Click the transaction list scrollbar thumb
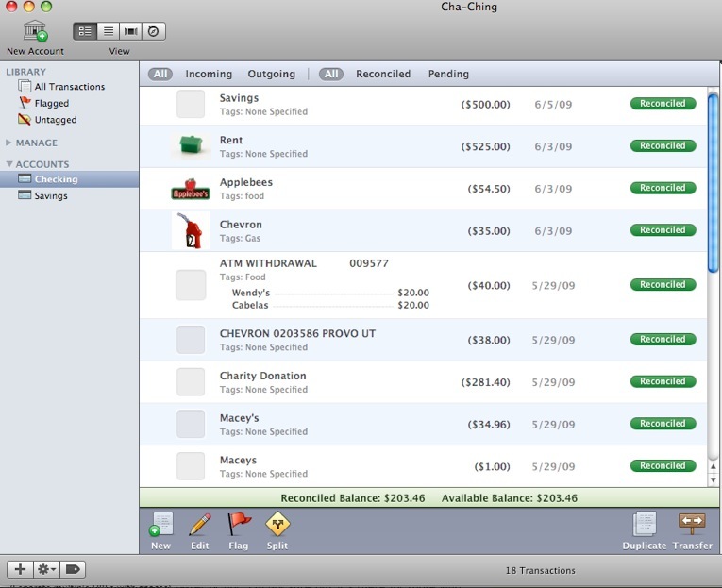The width and height of the screenshot is (722, 588). [x=713, y=182]
